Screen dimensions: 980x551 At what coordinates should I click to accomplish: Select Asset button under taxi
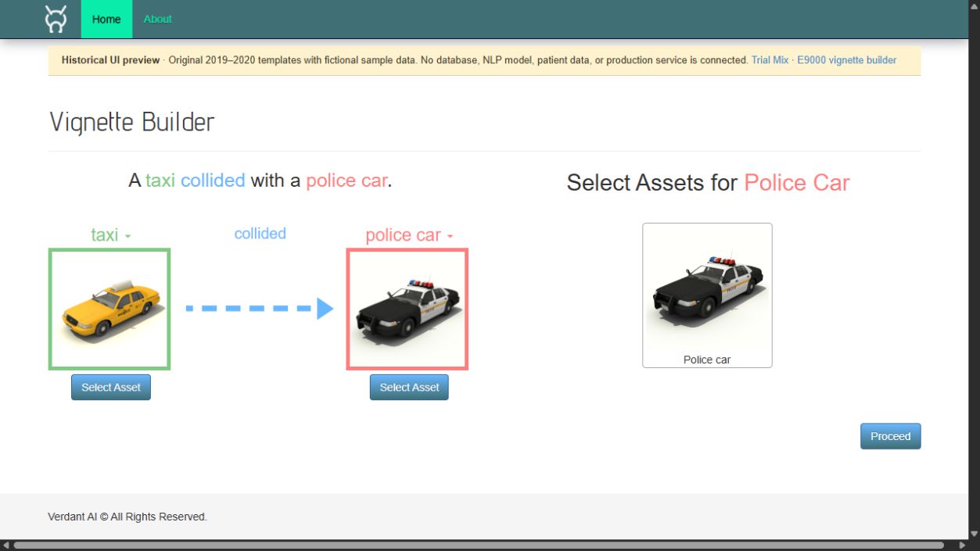[x=111, y=387]
